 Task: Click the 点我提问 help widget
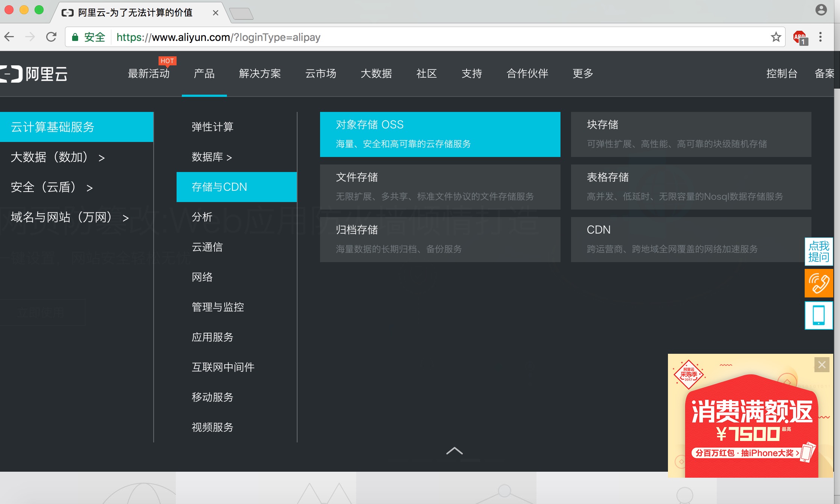pyautogui.click(x=819, y=251)
